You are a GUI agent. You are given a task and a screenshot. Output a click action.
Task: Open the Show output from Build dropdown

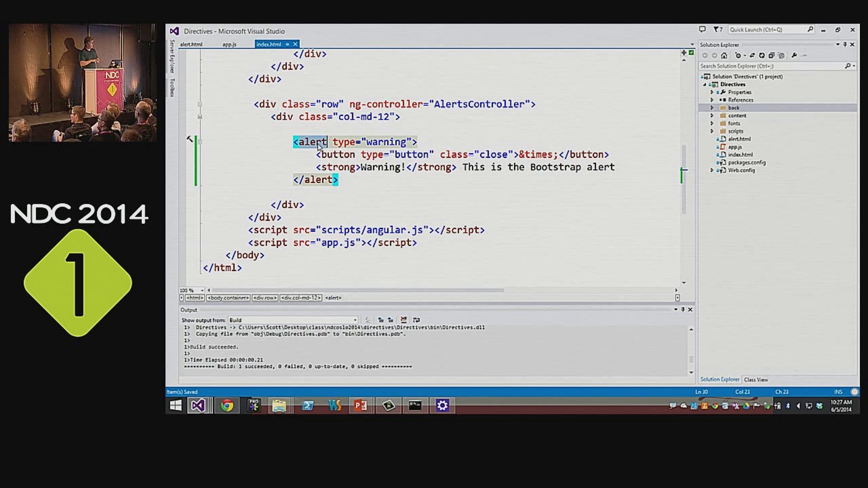point(293,320)
